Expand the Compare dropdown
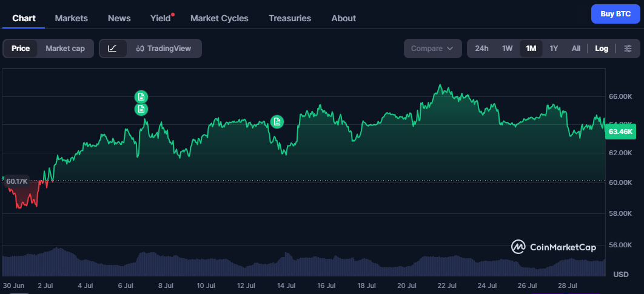This screenshot has width=644, height=294. tap(432, 48)
